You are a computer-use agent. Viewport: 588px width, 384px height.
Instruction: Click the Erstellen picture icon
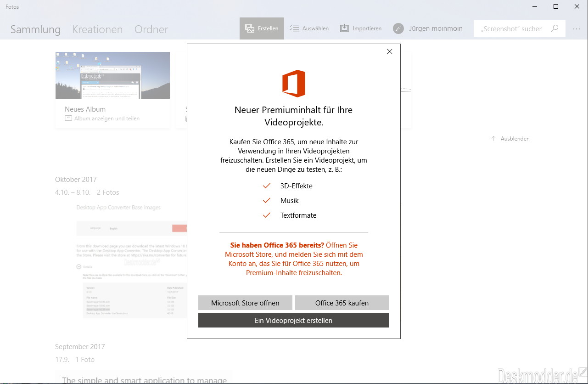pyautogui.click(x=250, y=28)
